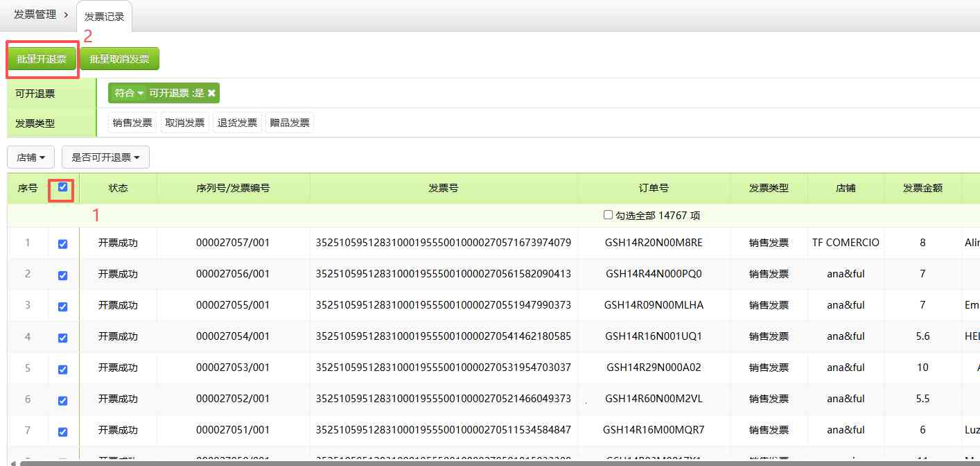Screen dimensions: 980x466
Task: Select 退货发票 invoice type filter
Action: pos(237,122)
